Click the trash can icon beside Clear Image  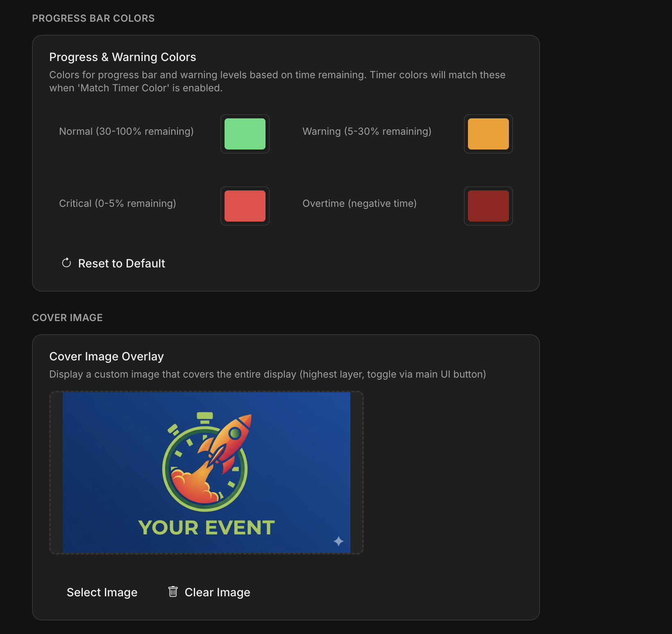tap(173, 592)
